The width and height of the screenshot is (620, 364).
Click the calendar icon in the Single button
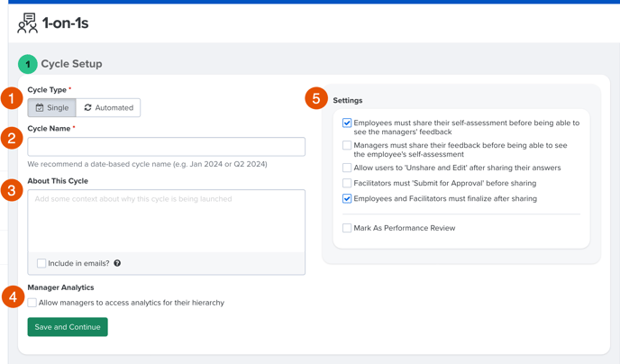tap(40, 107)
